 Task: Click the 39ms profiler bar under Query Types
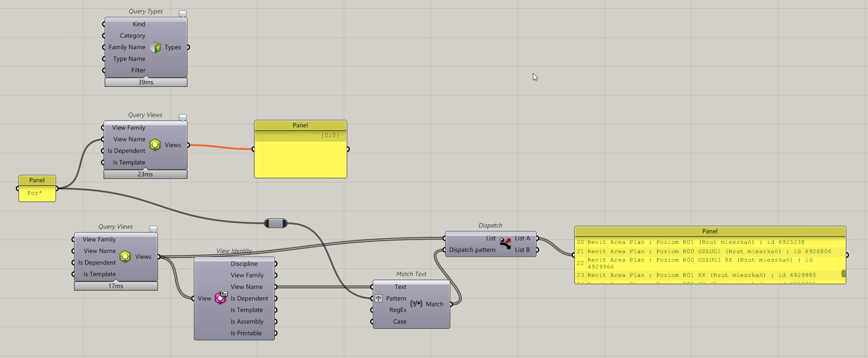[x=146, y=82]
